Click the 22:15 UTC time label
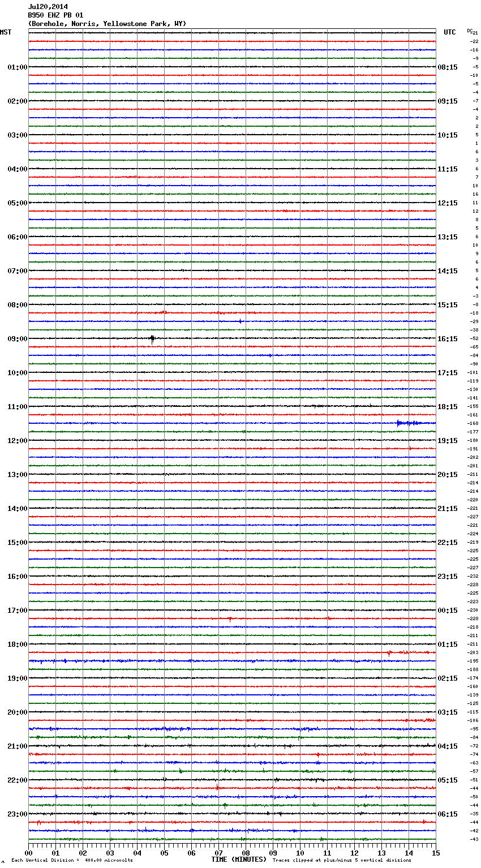The image size is (481, 868). [x=448, y=543]
